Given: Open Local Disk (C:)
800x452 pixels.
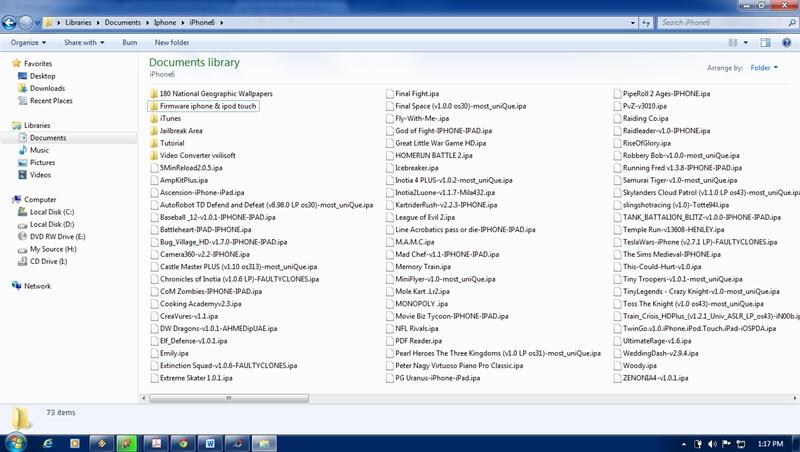Looking at the screenshot, I should 52,212.
